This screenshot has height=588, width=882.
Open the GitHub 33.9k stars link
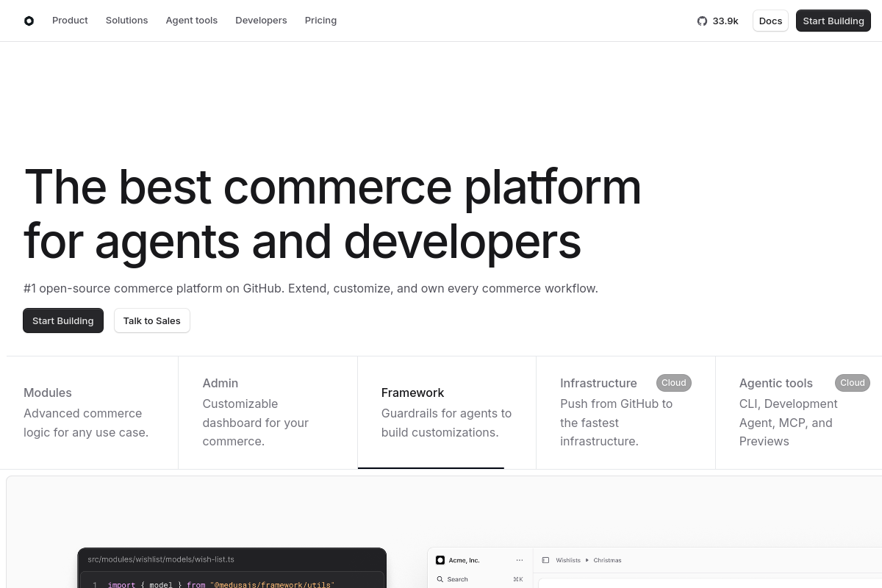(x=717, y=21)
